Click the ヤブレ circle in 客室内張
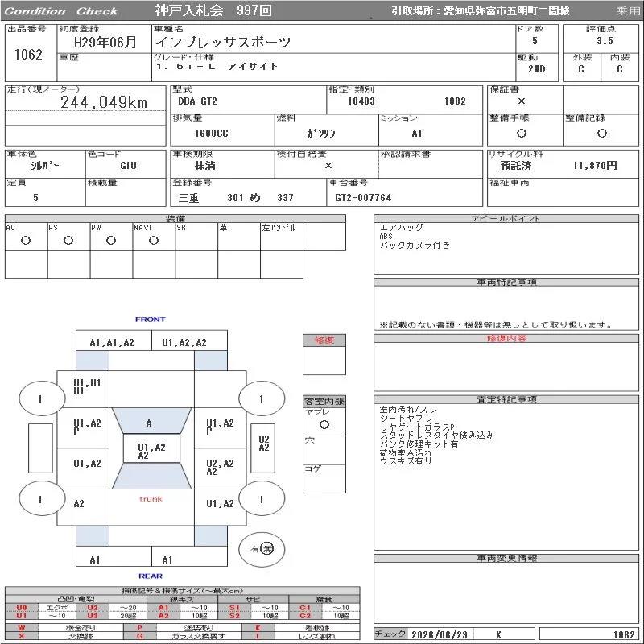Viewport: 644px width, 644px height. 324,425
